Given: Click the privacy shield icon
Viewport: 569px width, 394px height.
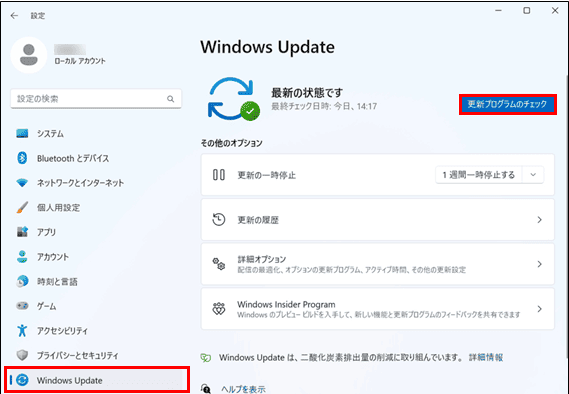Looking at the screenshot, I should click(22, 355).
